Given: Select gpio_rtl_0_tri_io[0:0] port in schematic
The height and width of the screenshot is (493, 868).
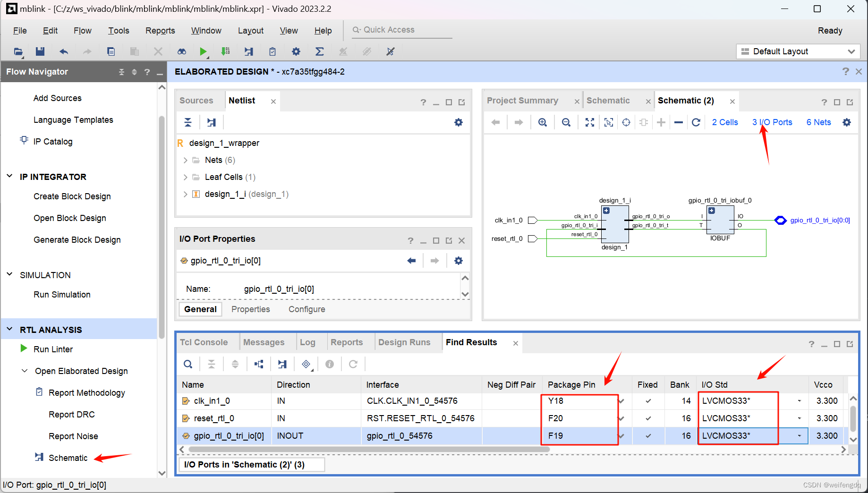Looking at the screenshot, I should coord(780,220).
